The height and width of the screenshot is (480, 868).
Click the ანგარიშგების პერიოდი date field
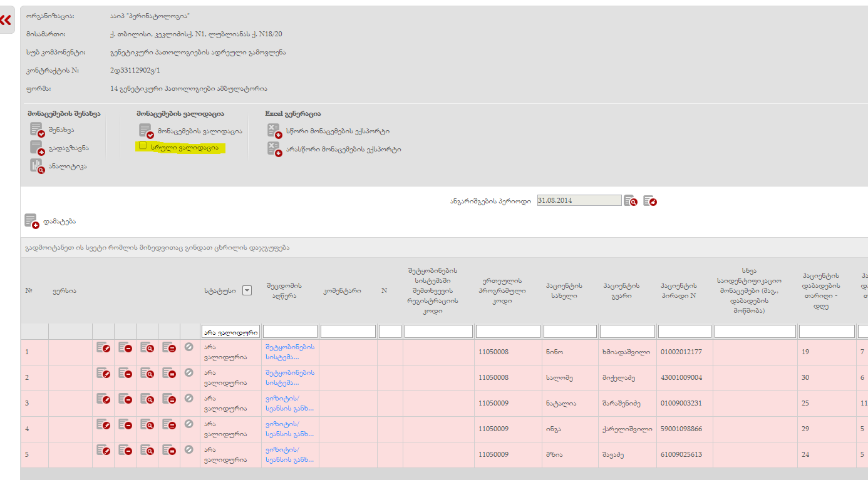(x=579, y=201)
